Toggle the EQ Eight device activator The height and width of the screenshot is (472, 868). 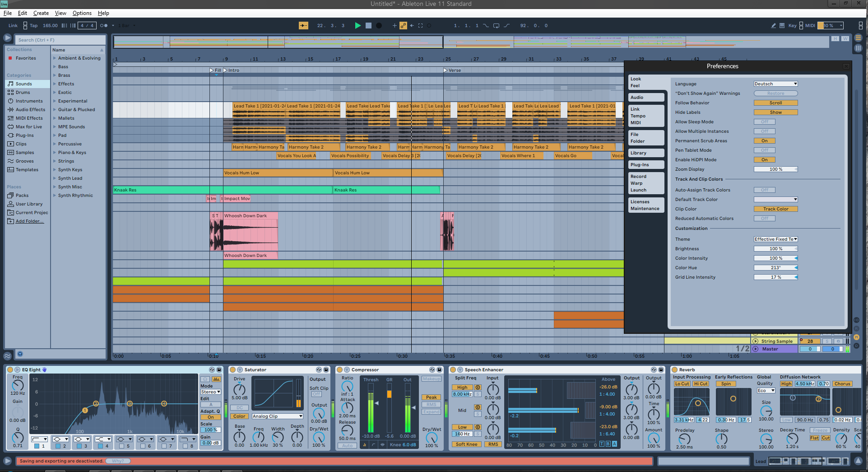[x=10, y=370]
